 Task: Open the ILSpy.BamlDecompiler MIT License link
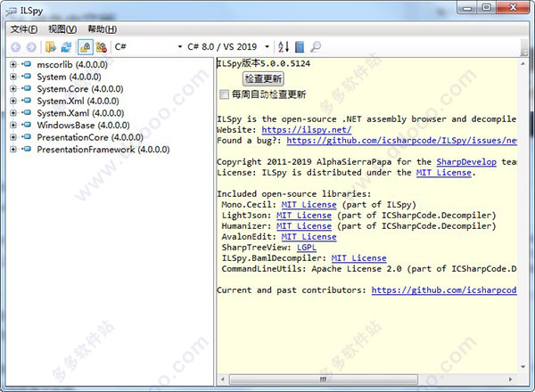point(358,258)
